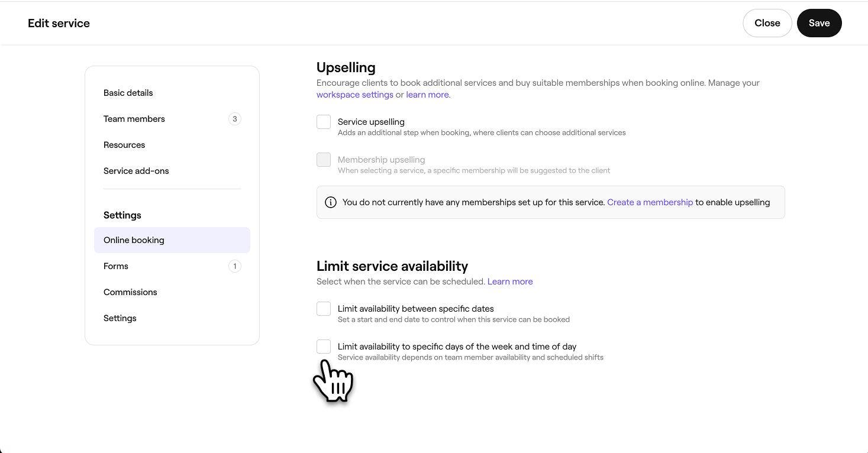
Task: Toggle the disabled Membership upselling checkbox
Action: point(324,160)
